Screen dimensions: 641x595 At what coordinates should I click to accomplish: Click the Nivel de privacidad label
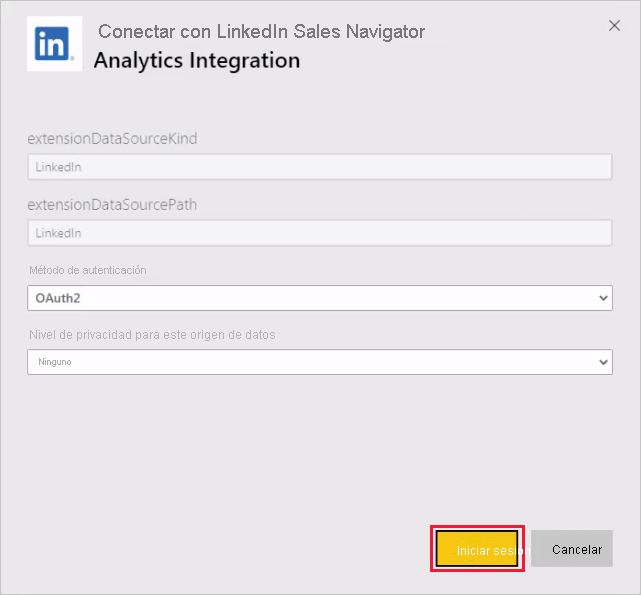pyautogui.click(x=152, y=335)
